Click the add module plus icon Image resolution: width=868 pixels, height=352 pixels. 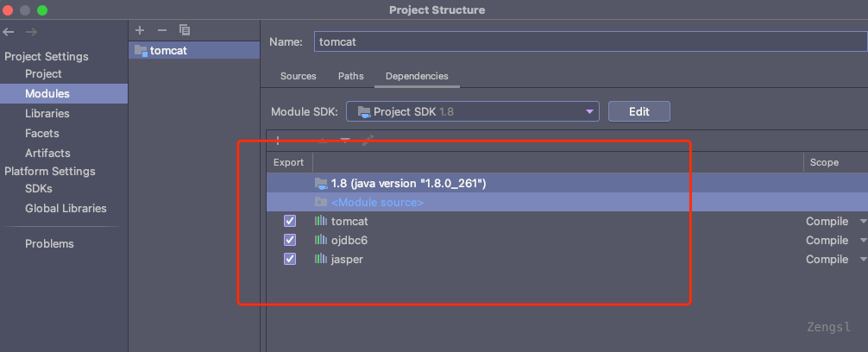(141, 30)
